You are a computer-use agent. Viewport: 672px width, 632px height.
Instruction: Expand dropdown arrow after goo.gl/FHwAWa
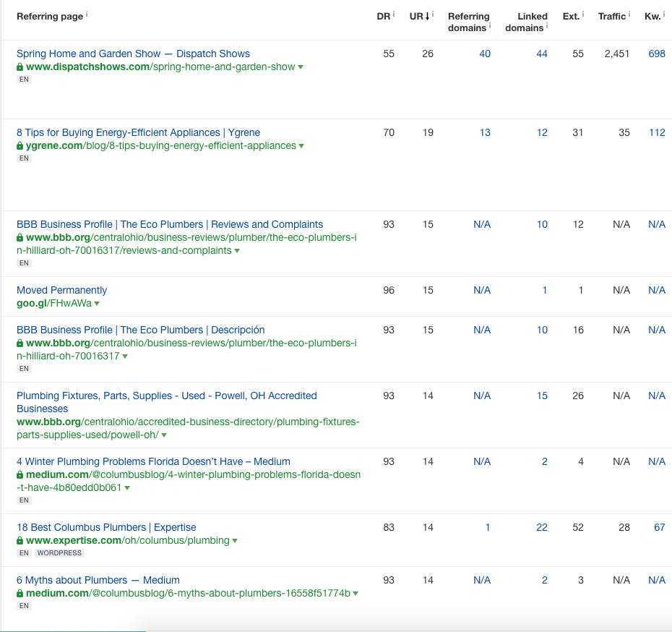pos(97,304)
